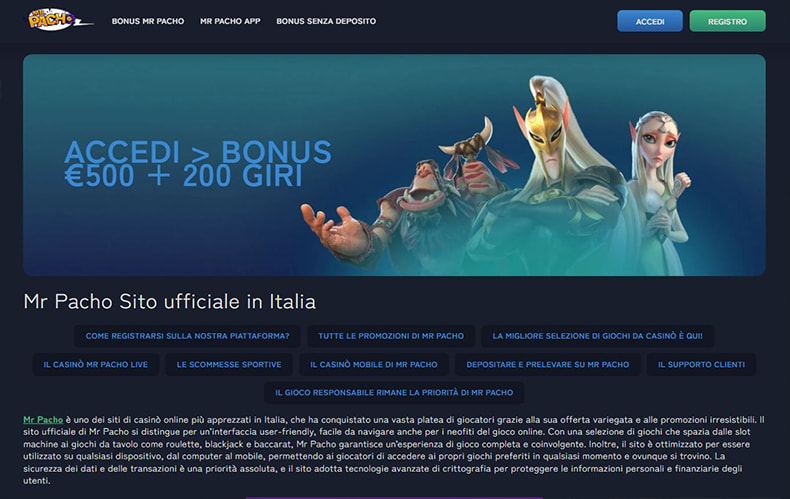Click the Mr Pacho logo

click(58, 20)
